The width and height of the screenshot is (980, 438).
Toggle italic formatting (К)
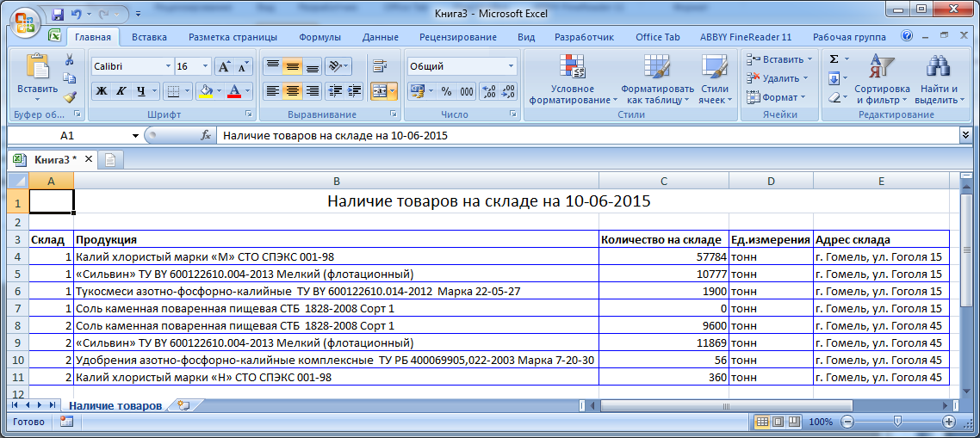[121, 91]
